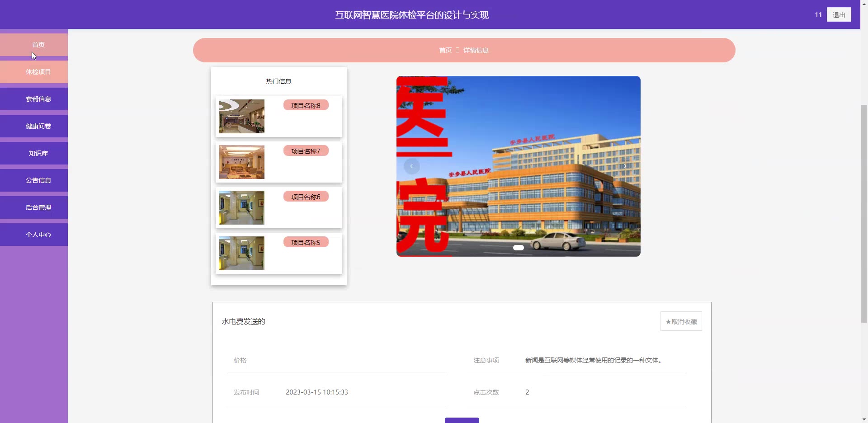Click publish time 2023-03-15 10:15:33
Screen dimensions: 868x423
(x=317, y=392)
